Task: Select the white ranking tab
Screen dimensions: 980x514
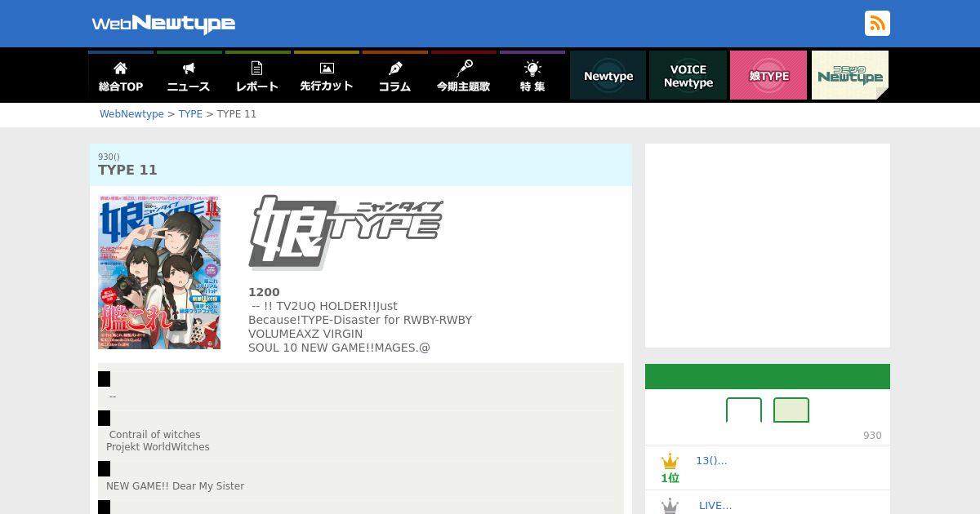Action: (x=744, y=410)
